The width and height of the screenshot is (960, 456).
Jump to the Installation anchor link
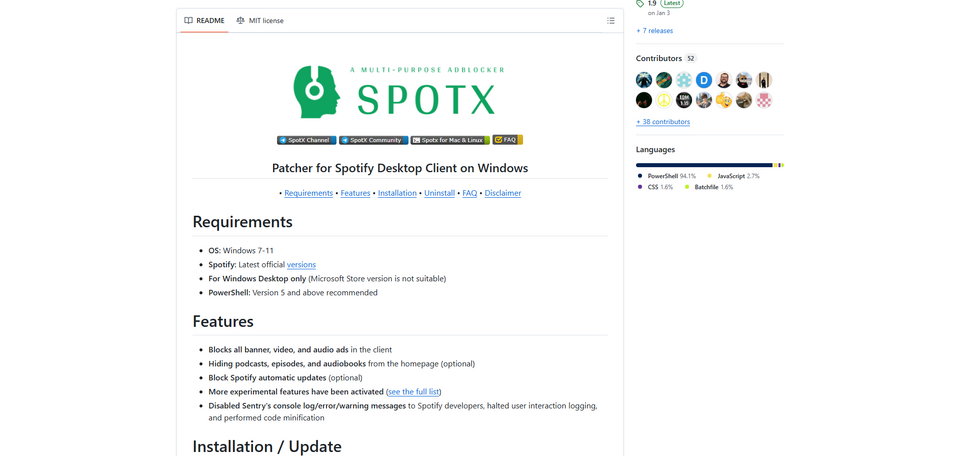coord(397,193)
